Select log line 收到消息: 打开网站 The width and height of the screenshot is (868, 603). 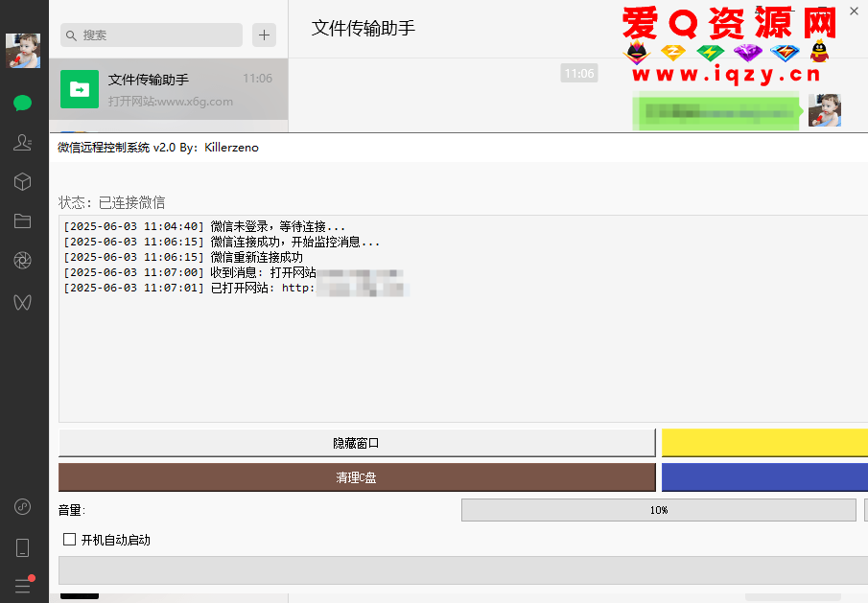click(190, 272)
